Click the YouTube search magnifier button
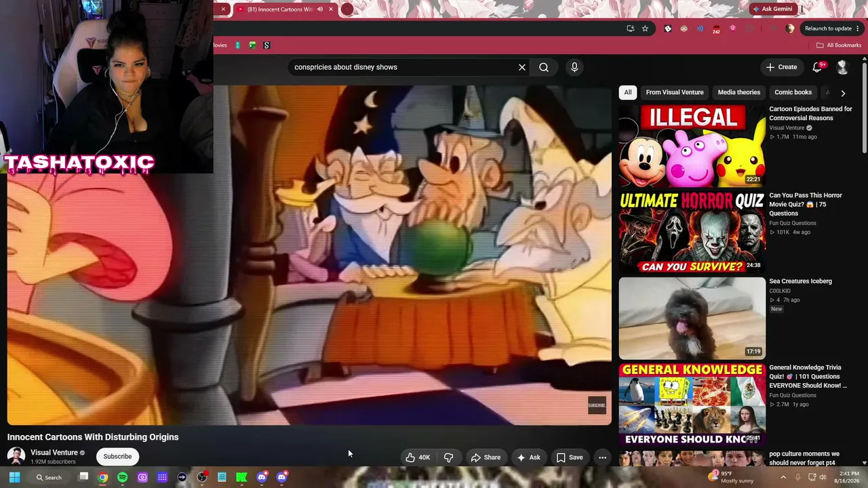Screen dimensions: 868x488 544,67
